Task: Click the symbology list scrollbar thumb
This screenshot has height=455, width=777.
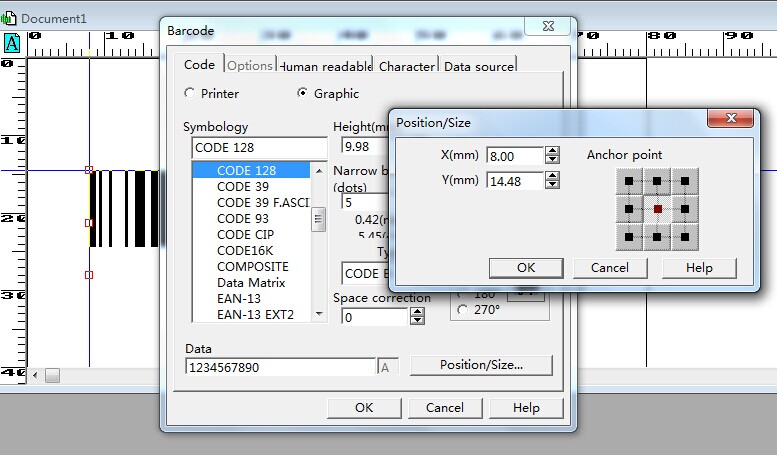Action: (x=318, y=220)
